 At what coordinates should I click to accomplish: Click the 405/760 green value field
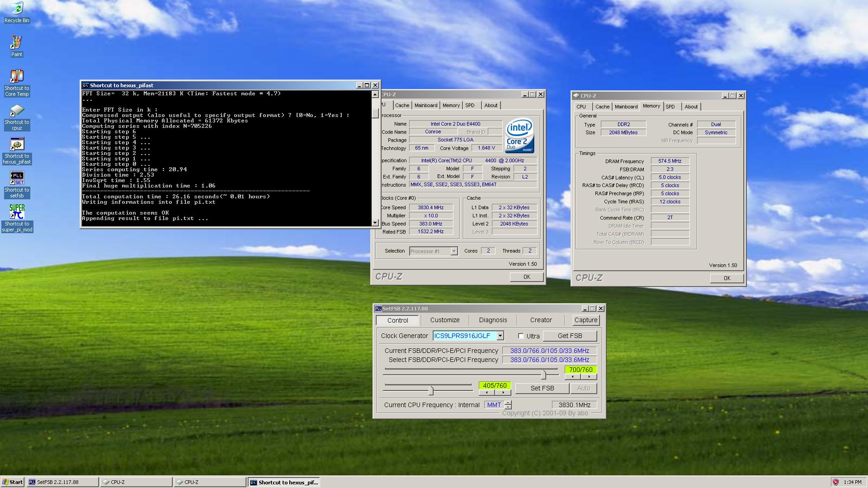tap(495, 385)
